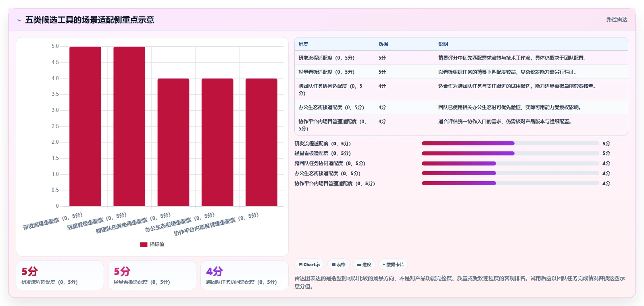Click the 4分 value in the 跨团队任务协同 table row
This screenshot has width=644, height=306.
pos(382,86)
